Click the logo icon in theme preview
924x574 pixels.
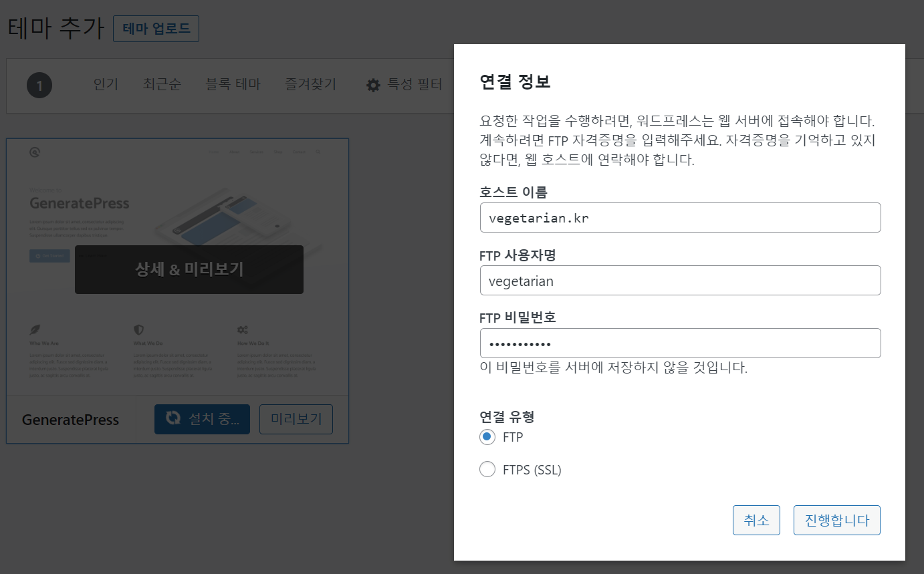tap(35, 152)
